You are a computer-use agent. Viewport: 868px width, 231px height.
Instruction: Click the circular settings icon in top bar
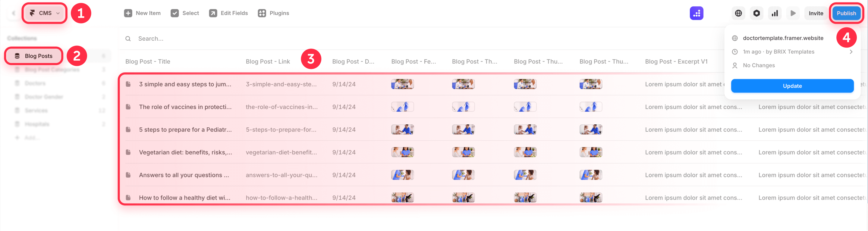coord(756,13)
